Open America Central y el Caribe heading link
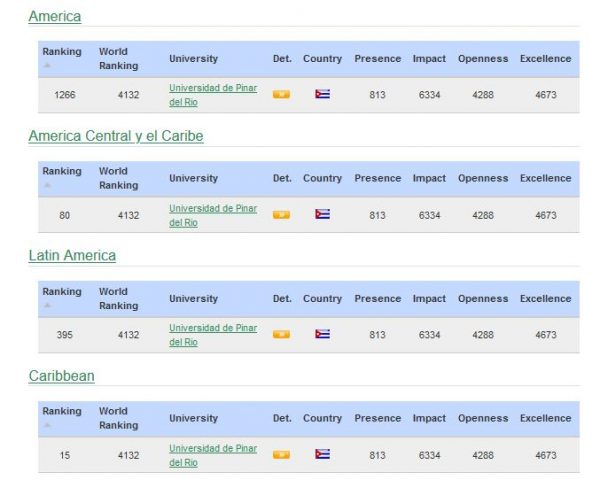 coord(115,136)
